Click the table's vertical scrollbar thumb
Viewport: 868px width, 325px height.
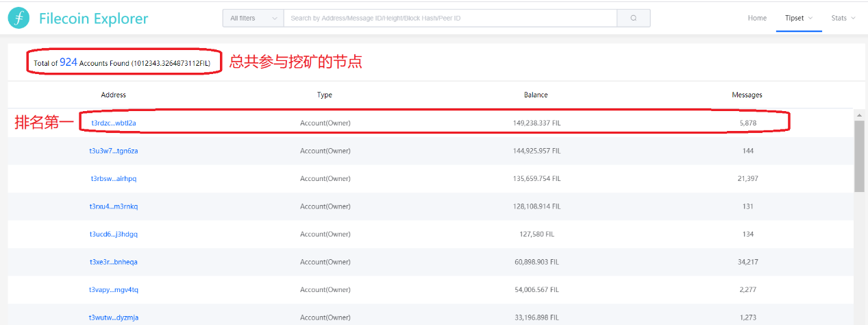[858, 156]
